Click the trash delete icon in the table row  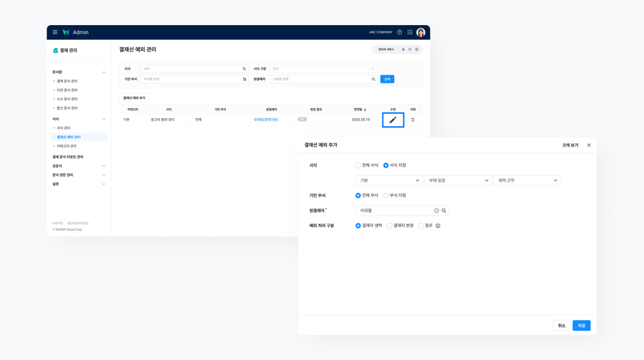coord(413,119)
